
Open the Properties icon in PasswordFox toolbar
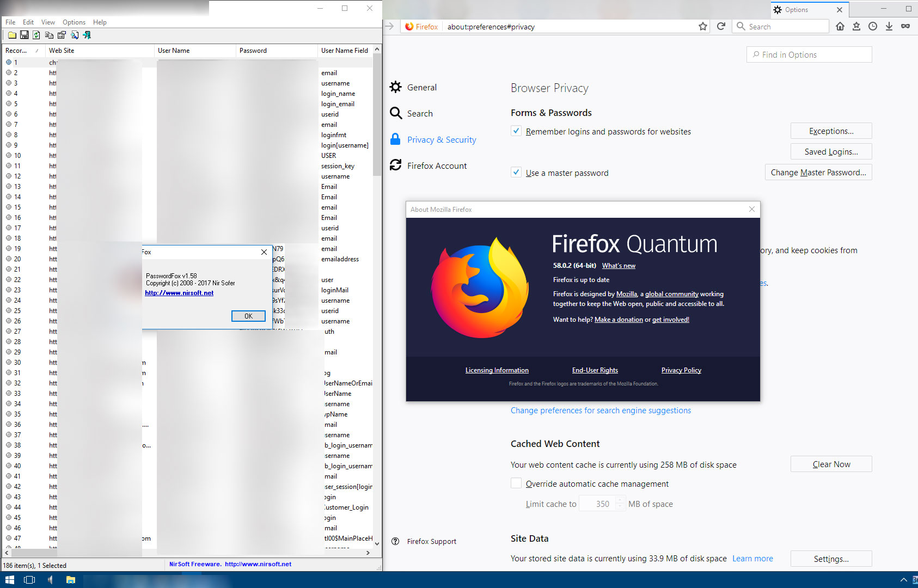tap(62, 35)
